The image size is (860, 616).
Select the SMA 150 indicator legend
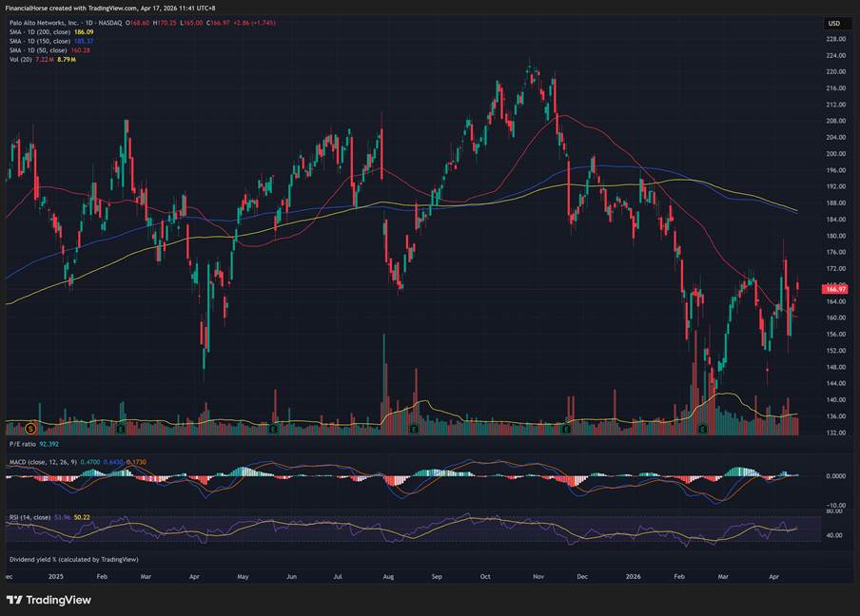(x=38, y=42)
